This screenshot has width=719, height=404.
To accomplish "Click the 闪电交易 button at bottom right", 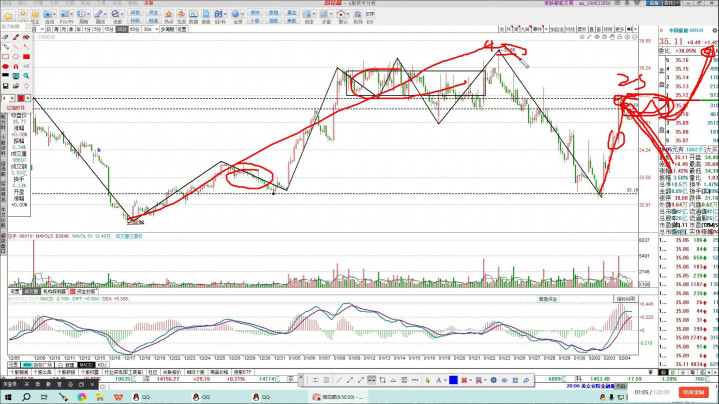I will click(x=696, y=393).
